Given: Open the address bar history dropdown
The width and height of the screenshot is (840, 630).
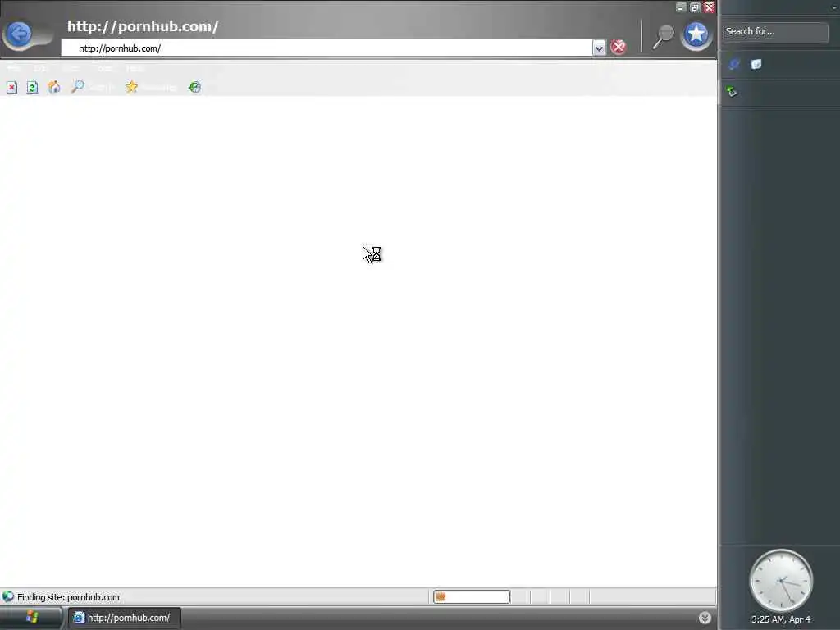Looking at the screenshot, I should pyautogui.click(x=598, y=48).
